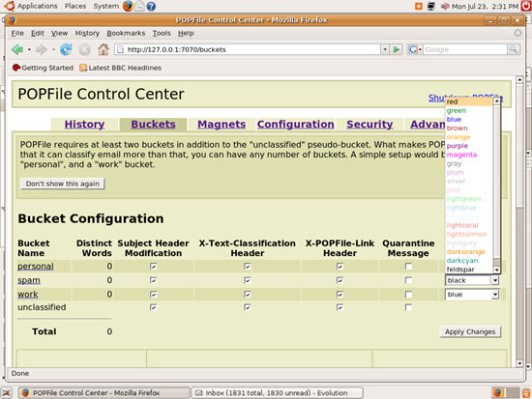The image size is (532, 399).
Task: Open the personal bucket link
Action: 35,267
